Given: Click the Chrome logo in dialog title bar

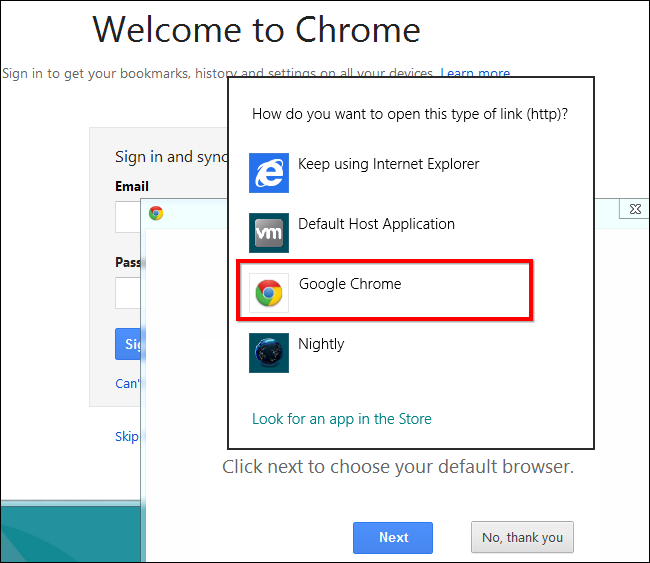Looking at the screenshot, I should (156, 213).
